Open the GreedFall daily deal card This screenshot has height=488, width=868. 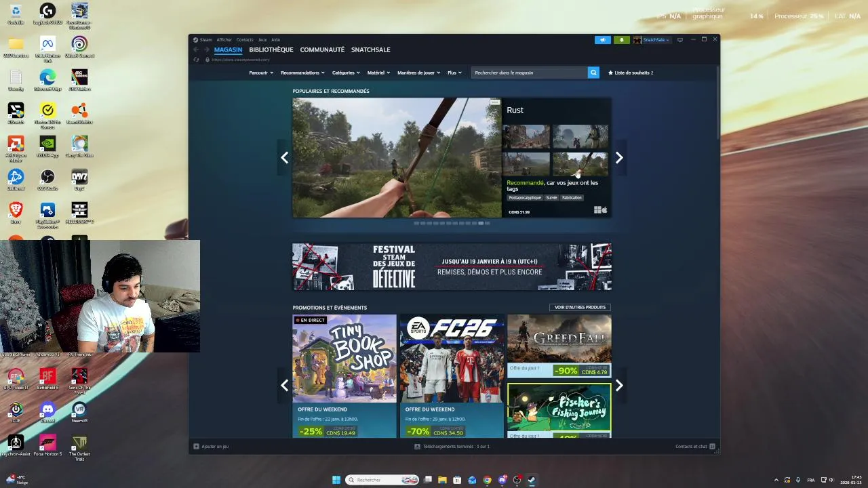coord(559,346)
